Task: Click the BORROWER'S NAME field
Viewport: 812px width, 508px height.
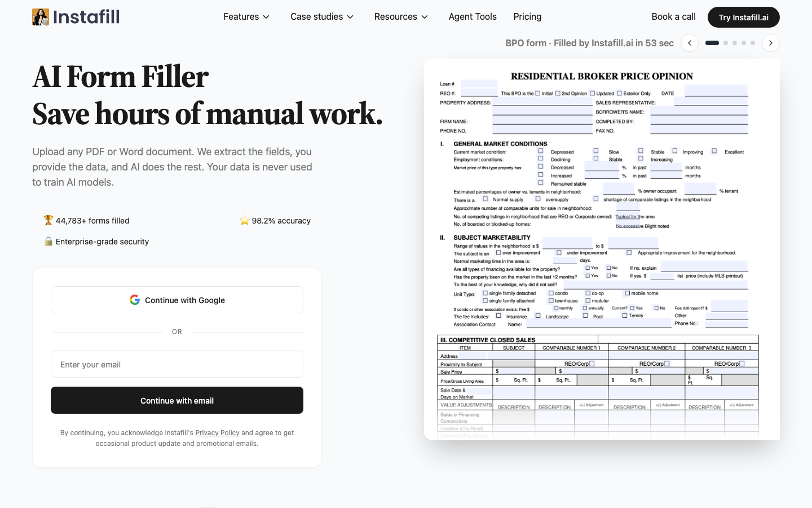Action: (699, 111)
